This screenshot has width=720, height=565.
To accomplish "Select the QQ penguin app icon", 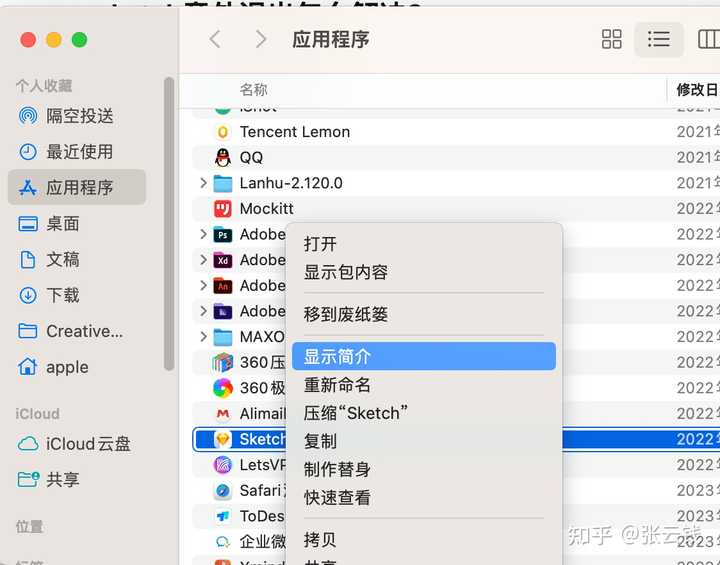I will click(223, 158).
